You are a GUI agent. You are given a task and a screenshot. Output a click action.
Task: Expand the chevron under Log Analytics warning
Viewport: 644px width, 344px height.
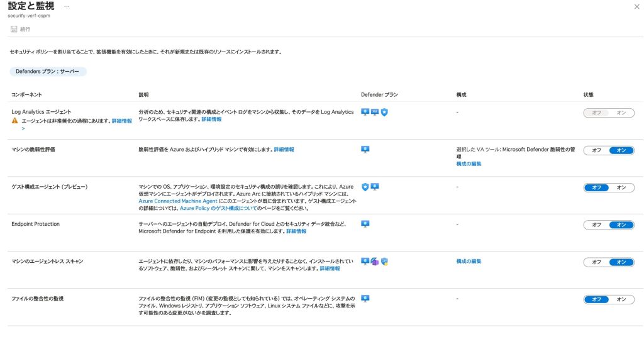[x=23, y=128]
